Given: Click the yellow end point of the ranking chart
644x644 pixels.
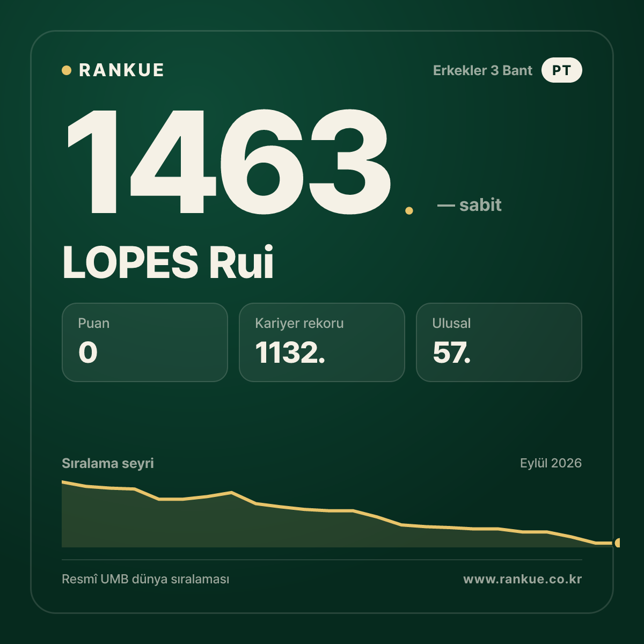Looking at the screenshot, I should (617, 543).
